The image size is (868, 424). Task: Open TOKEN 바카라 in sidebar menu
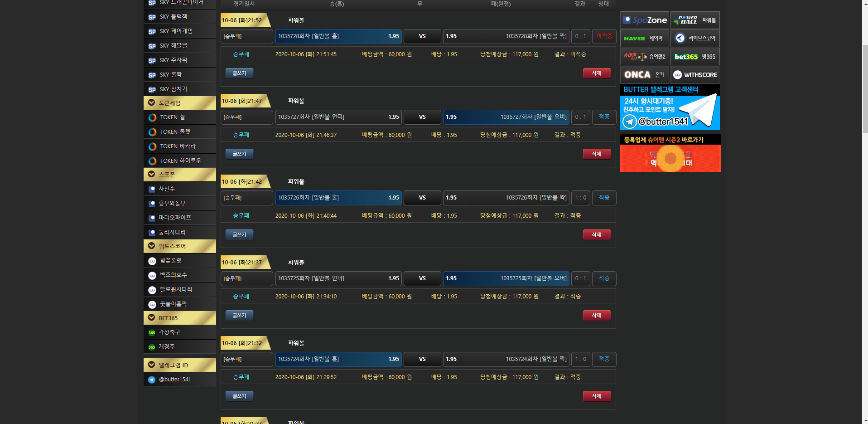point(178,146)
